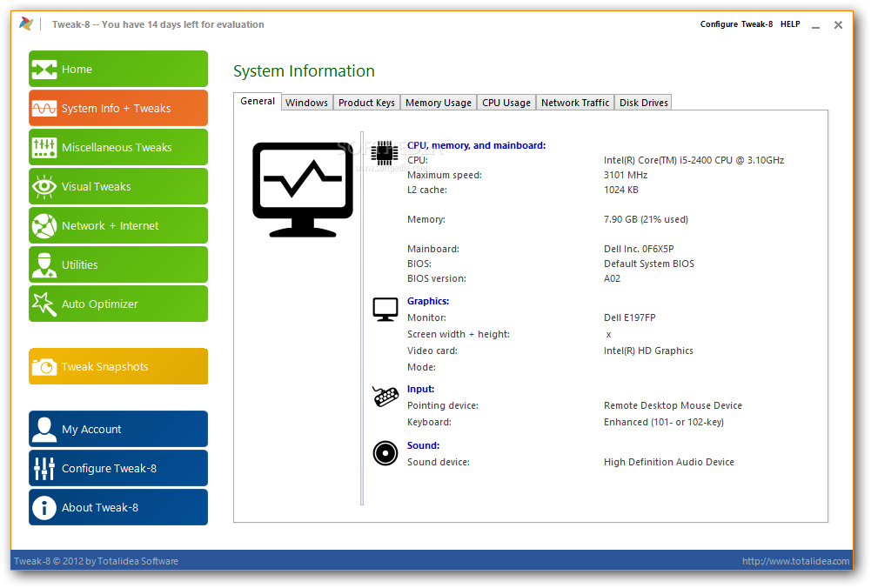871x588 pixels.
Task: Open the Windows tab
Action: coord(306,103)
